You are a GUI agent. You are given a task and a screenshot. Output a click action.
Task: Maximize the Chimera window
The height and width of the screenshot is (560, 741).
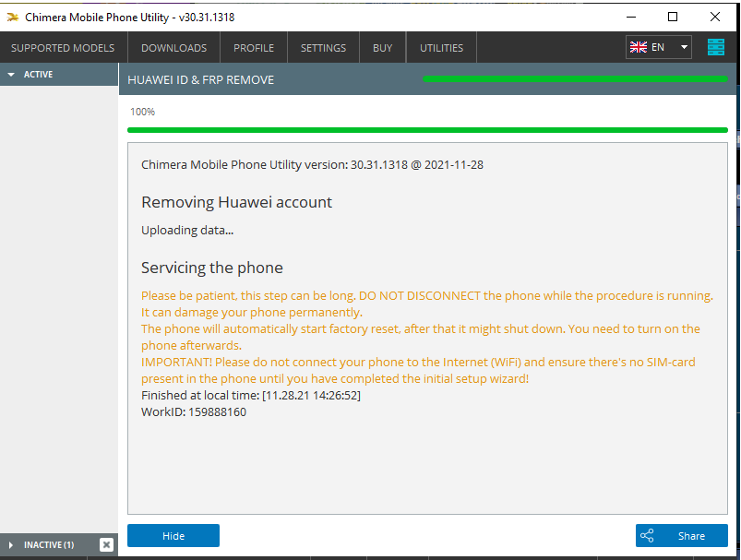(673, 17)
